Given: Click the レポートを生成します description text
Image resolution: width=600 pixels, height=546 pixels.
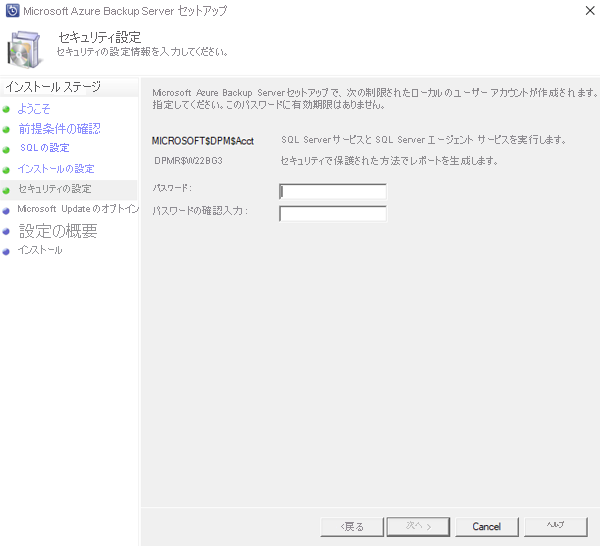Looking at the screenshot, I should point(389,161).
